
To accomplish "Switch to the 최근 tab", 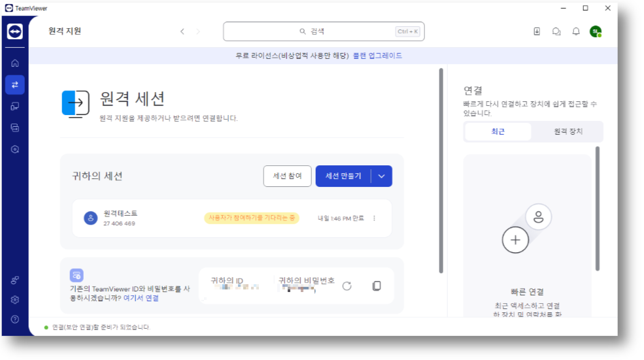I will click(498, 132).
